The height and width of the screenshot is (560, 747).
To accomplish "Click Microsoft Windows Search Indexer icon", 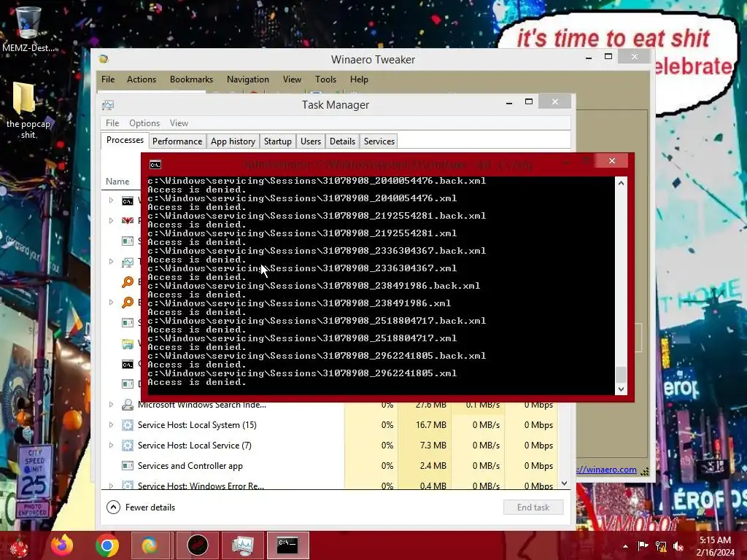I will [x=127, y=405].
